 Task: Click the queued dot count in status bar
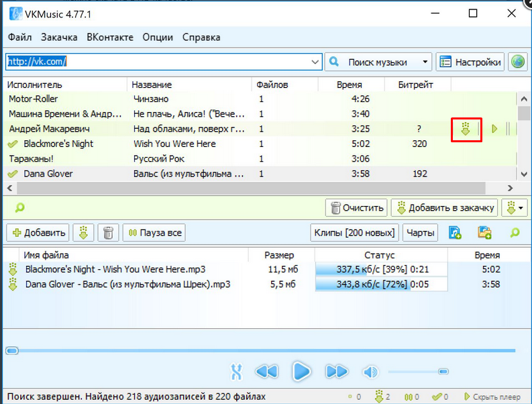point(350,397)
